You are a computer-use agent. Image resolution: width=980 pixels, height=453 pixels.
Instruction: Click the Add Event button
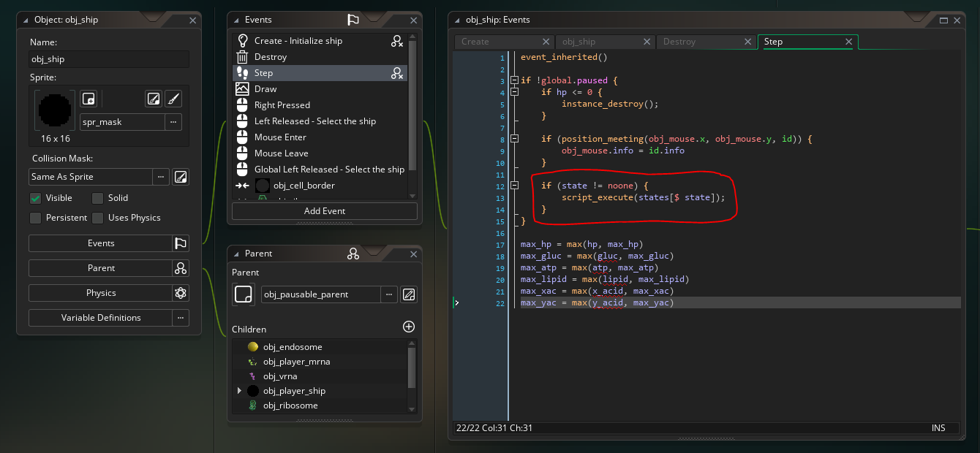tap(325, 211)
